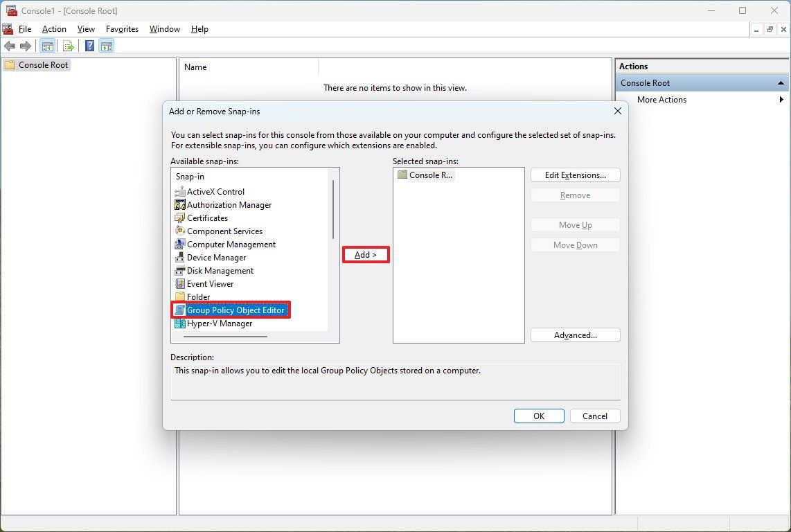The width and height of the screenshot is (791, 532).
Task: Select the Component Services snap-in icon
Action: (179, 231)
